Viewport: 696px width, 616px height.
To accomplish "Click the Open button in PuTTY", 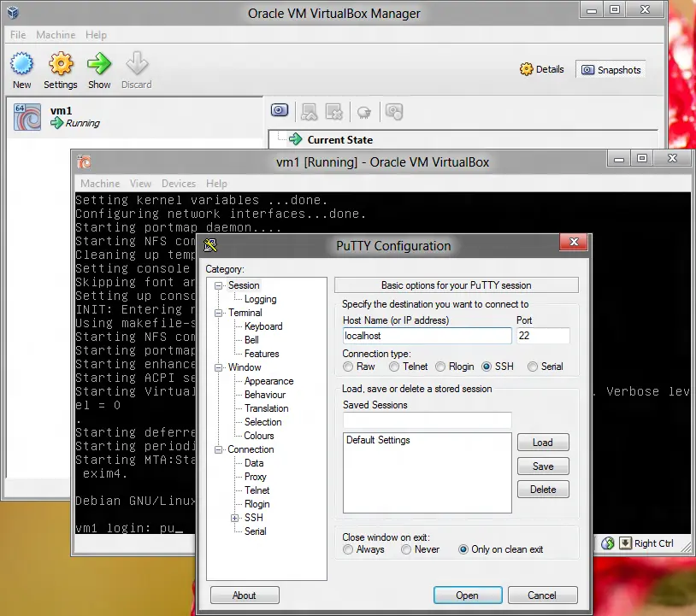I will [x=468, y=595].
